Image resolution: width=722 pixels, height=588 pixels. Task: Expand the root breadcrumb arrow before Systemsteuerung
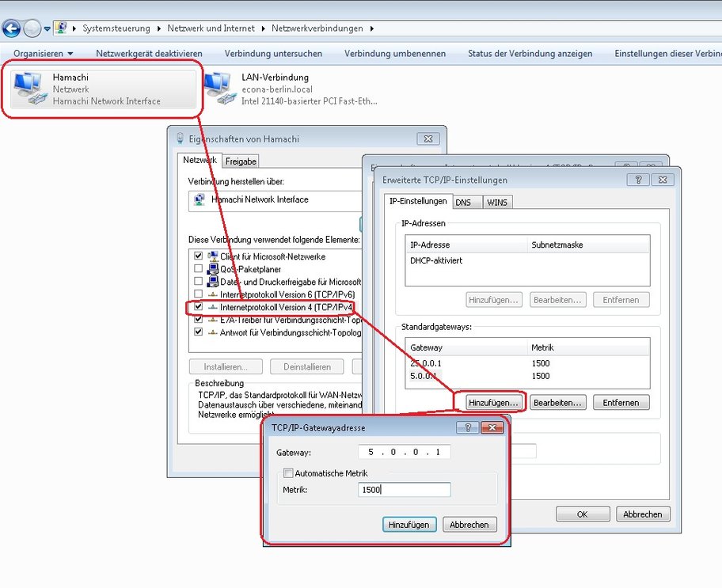click(x=74, y=28)
